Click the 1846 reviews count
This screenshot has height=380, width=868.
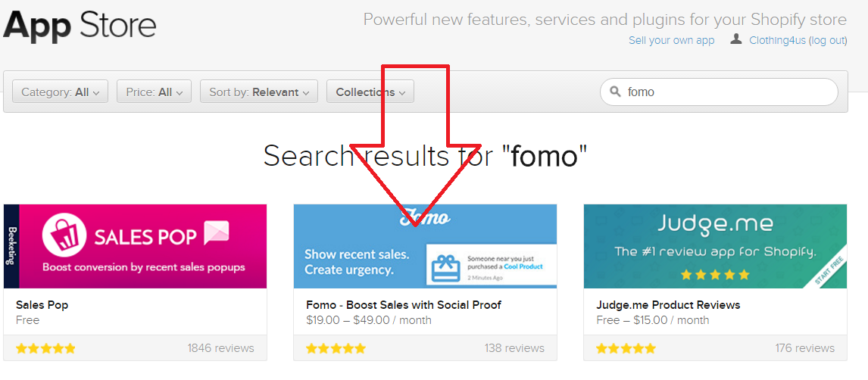point(220,348)
